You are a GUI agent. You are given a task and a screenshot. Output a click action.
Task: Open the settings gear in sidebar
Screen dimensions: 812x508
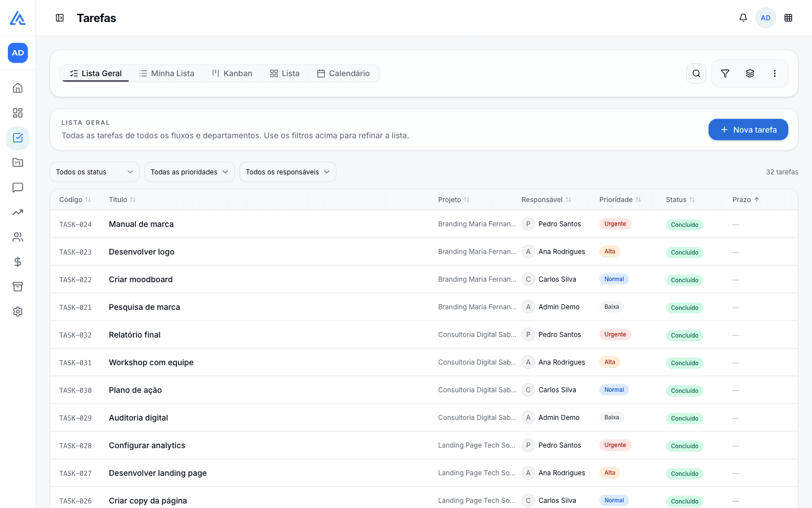(18, 312)
